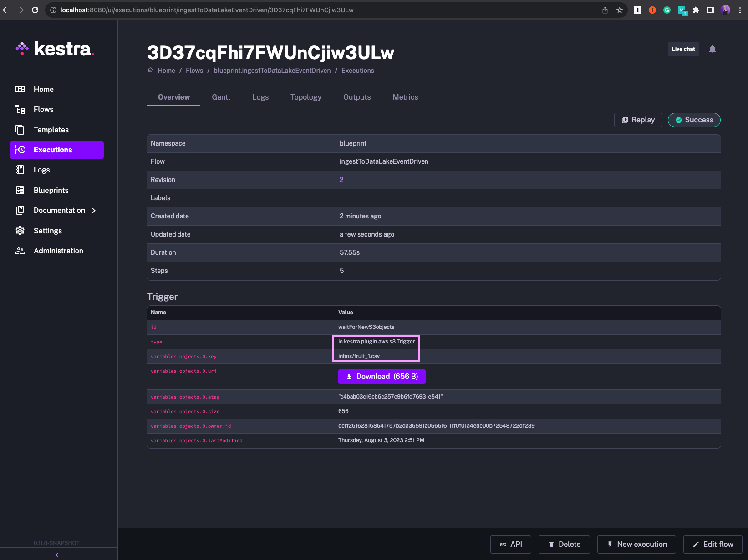Collapse the sidebar with bottom chevron
This screenshot has width=748, height=560.
click(x=57, y=555)
